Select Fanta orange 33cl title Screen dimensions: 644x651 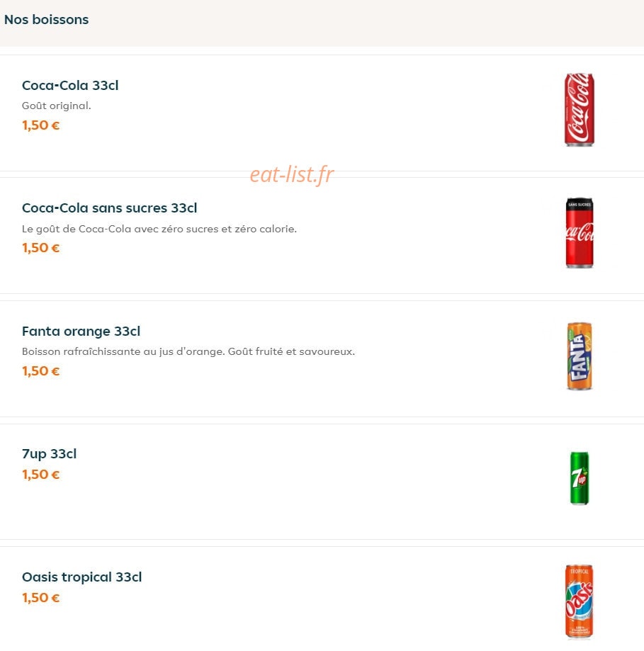pos(81,331)
